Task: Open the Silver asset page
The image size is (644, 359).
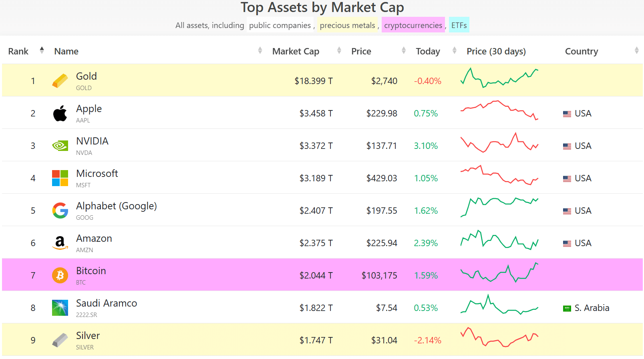Action: click(x=88, y=335)
